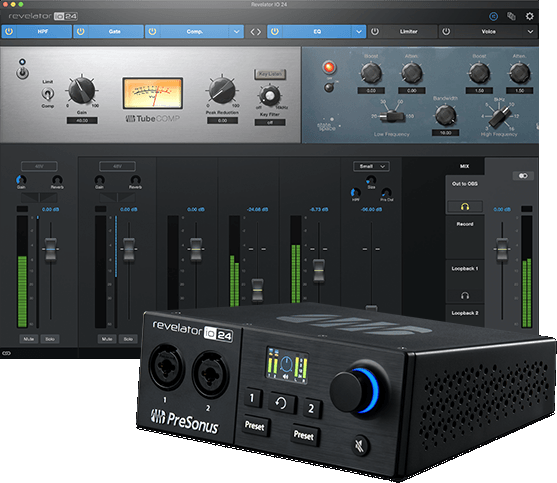Toggle HPF power button

click(9, 32)
